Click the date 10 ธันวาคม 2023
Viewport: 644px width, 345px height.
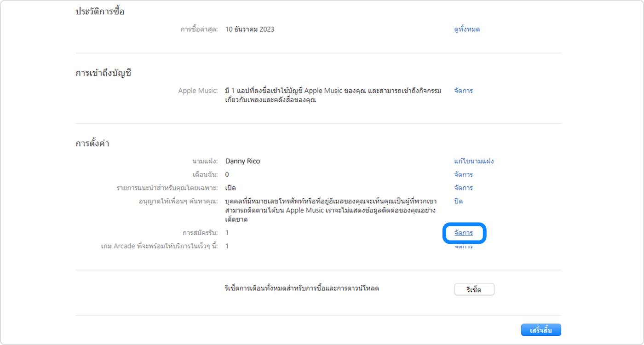pyautogui.click(x=250, y=29)
